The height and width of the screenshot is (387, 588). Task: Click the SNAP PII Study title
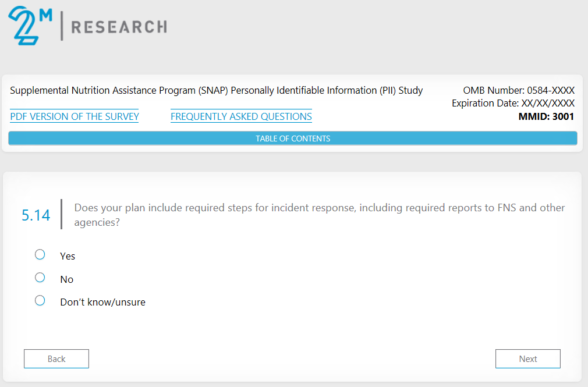click(217, 91)
